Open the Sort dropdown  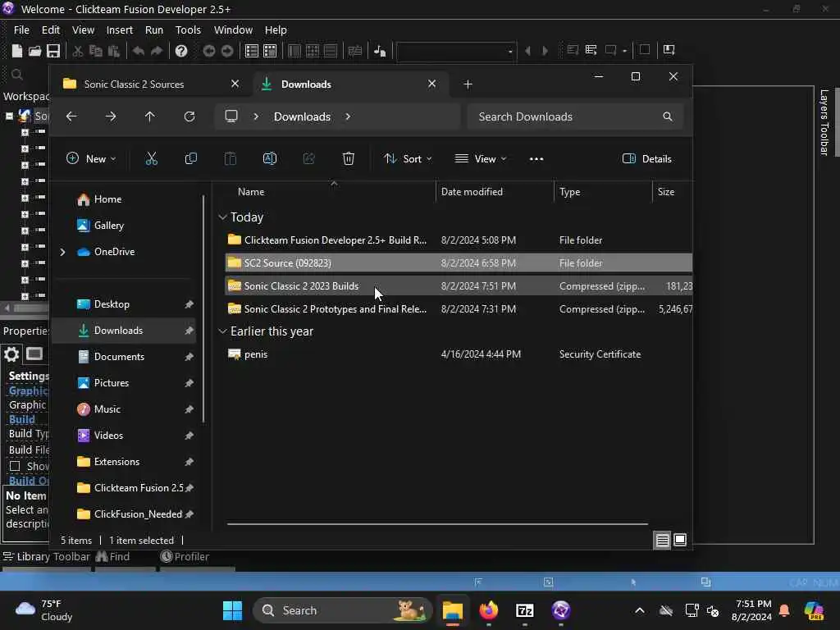point(408,158)
